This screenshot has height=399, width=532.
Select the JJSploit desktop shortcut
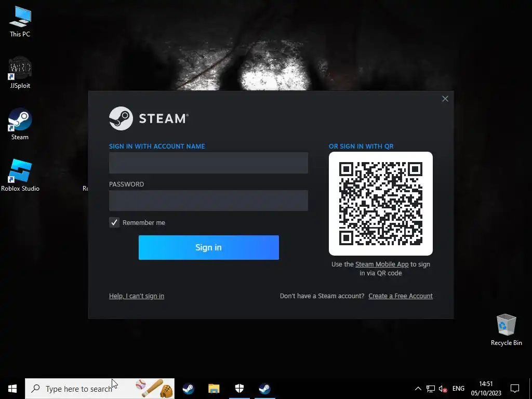tap(20, 73)
